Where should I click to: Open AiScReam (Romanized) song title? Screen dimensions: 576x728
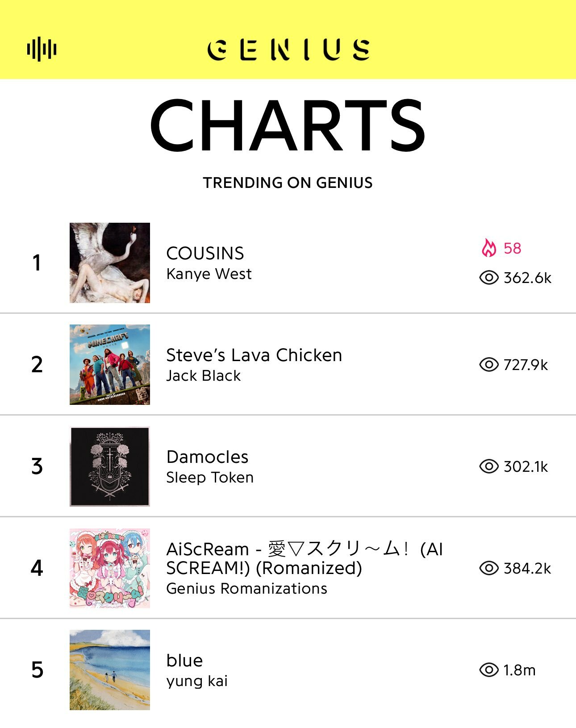pos(305,558)
